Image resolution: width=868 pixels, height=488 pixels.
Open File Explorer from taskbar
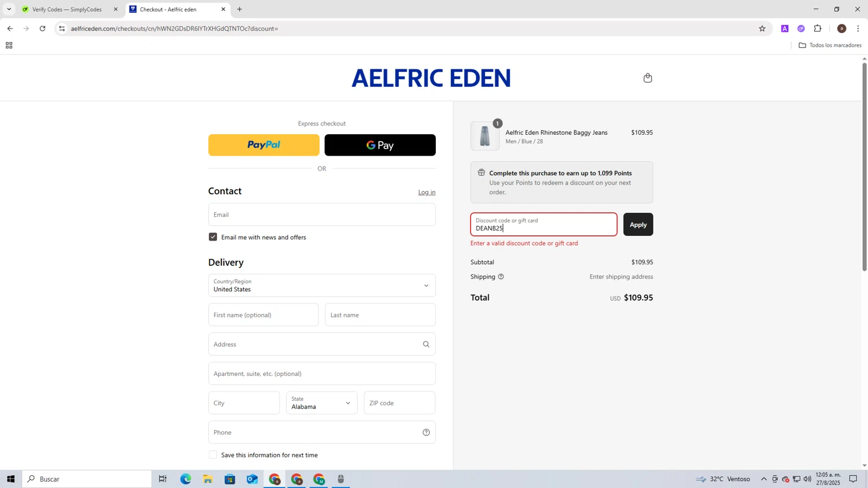pyautogui.click(x=208, y=479)
